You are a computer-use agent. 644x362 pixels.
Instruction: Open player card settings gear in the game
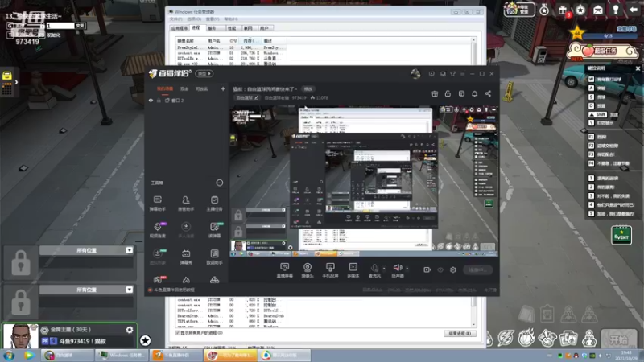130,330
